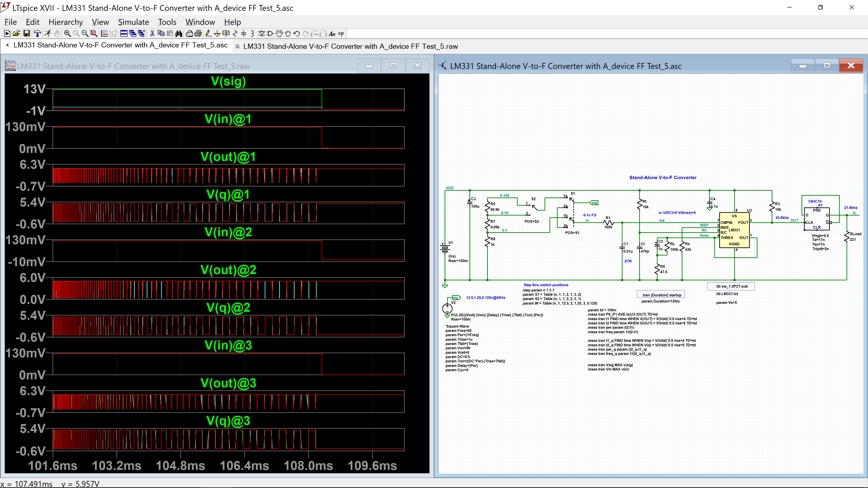868x488 pixels.
Task: Select the Drag hand tool
Action: [x=288, y=33]
